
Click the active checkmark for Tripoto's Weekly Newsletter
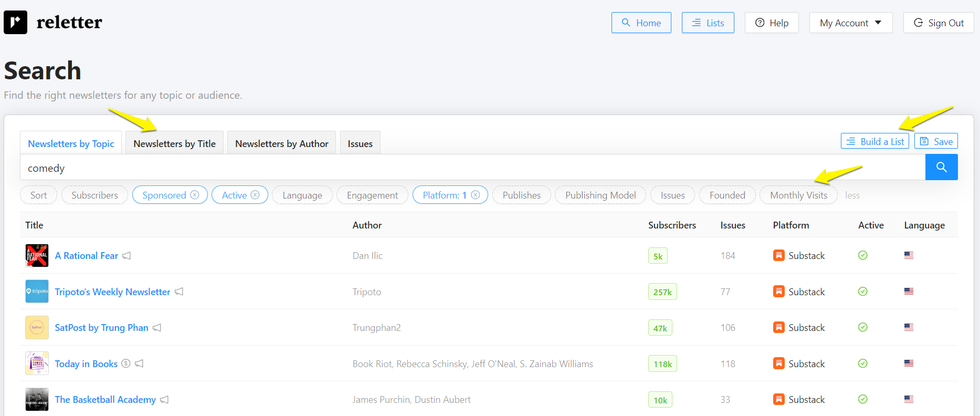click(862, 292)
